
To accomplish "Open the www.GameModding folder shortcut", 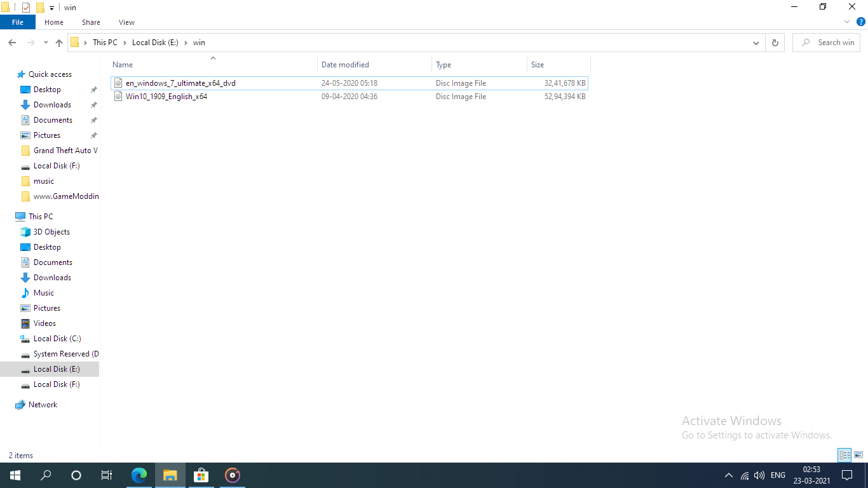I will pyautogui.click(x=66, y=196).
